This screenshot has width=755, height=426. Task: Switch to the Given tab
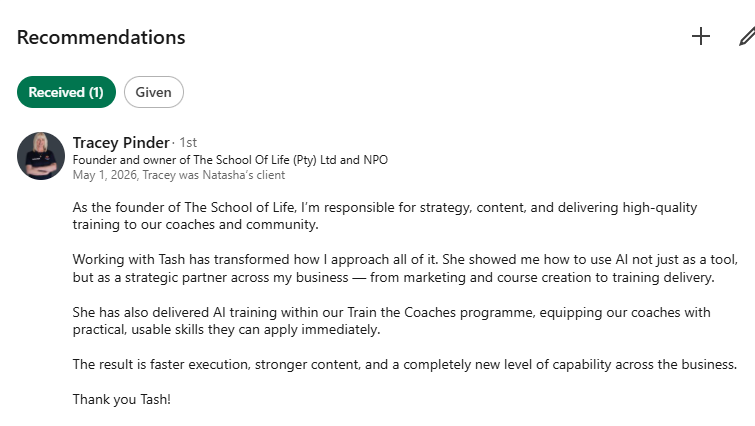154,92
